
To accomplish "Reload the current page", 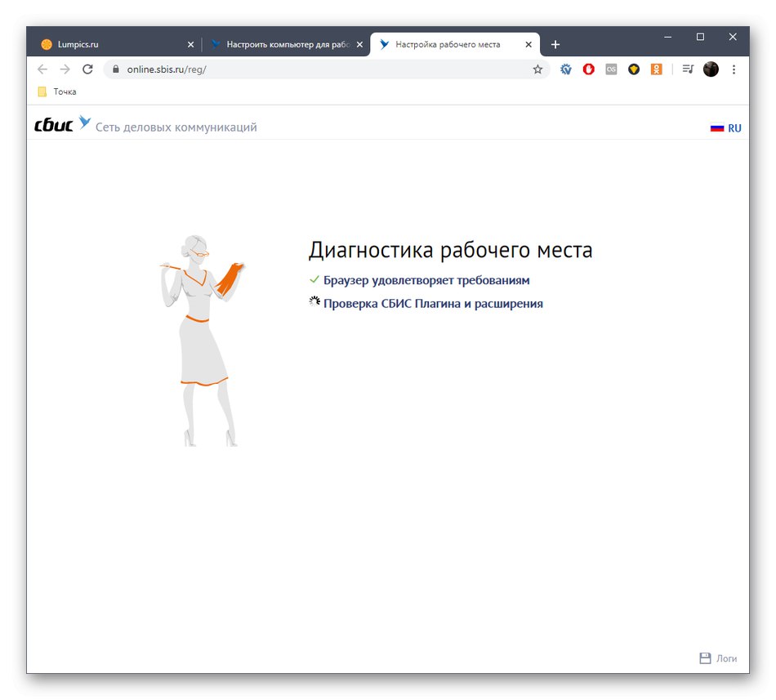I will [x=87, y=69].
